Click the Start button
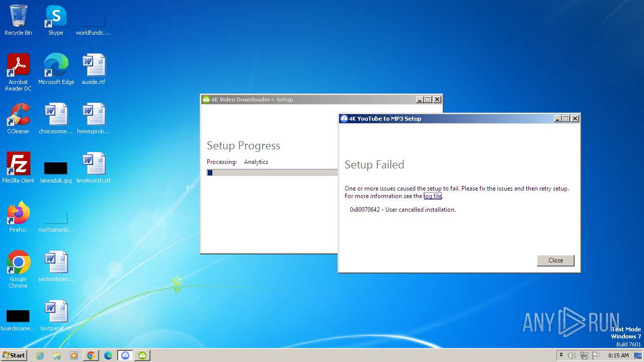 14,355
